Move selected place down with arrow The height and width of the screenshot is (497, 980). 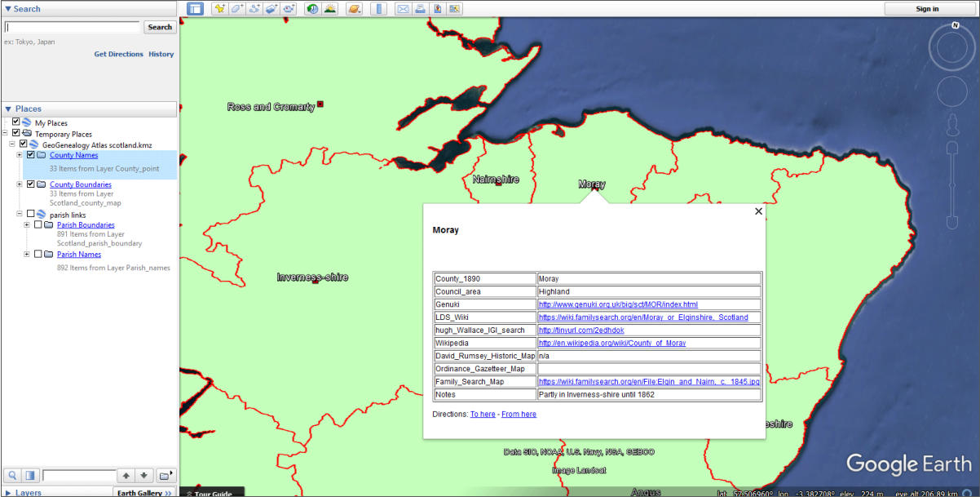(x=143, y=475)
